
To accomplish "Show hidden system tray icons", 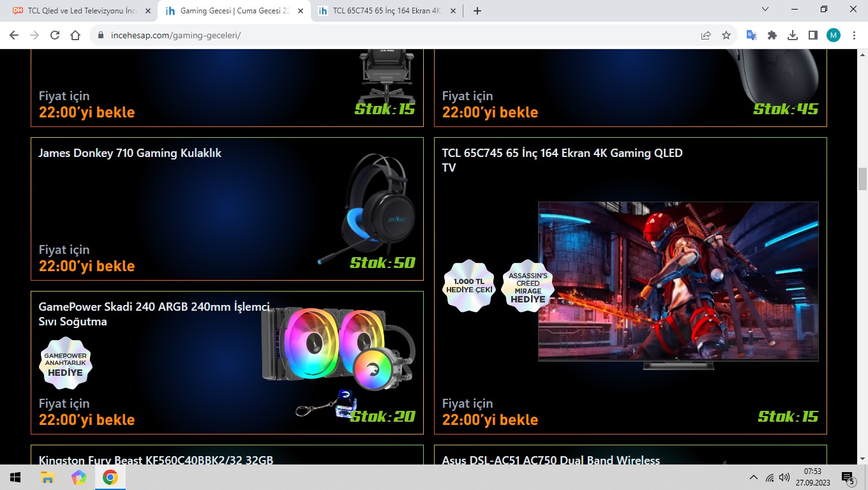I will click(754, 477).
